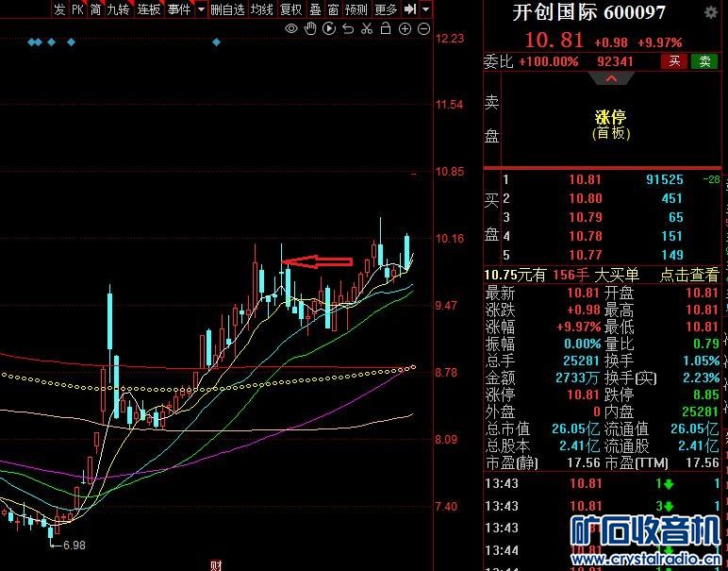
Task: Open settings gear beside 开创国际 600097
Action: click(x=711, y=12)
